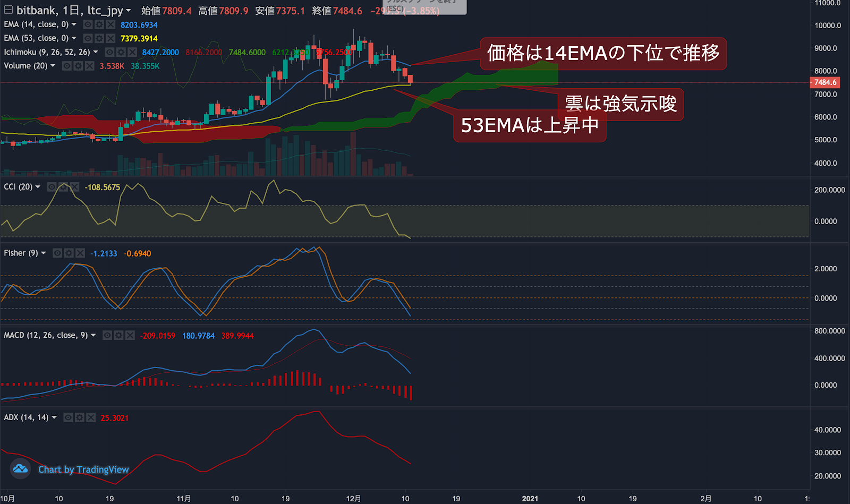
Task: Open the Chart by TradingView link
Action: point(83,469)
